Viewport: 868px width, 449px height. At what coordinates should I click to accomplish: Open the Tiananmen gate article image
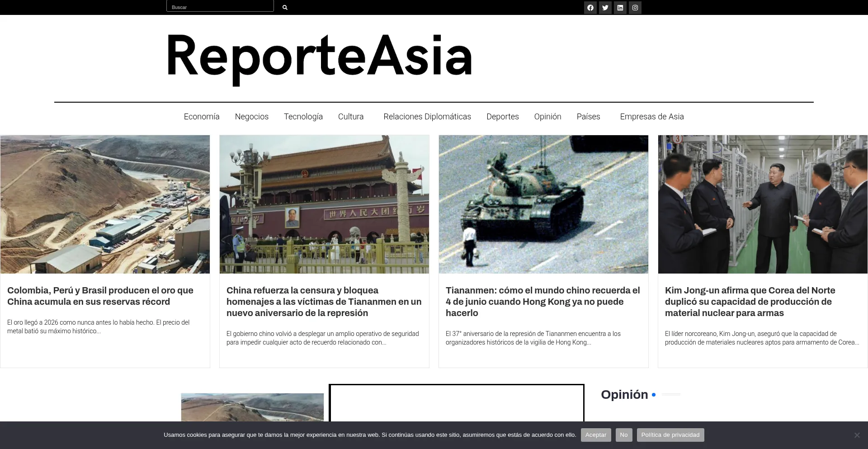[324, 204]
